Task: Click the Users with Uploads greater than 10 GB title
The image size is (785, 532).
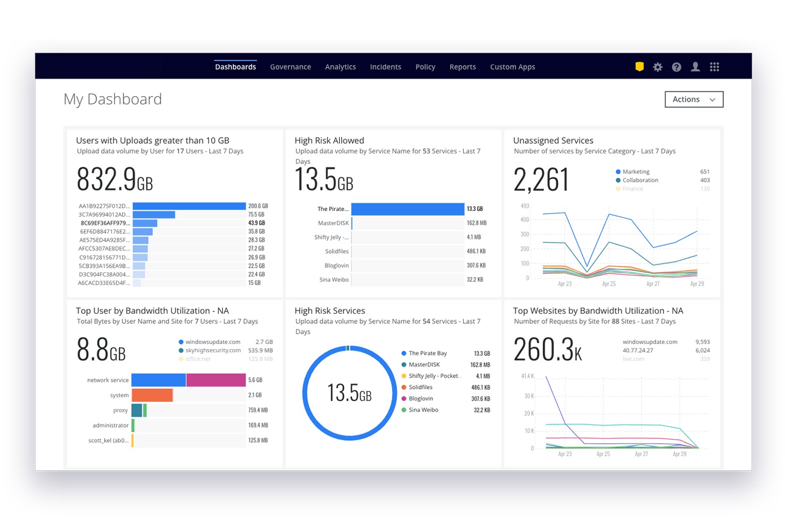Action: (x=152, y=140)
